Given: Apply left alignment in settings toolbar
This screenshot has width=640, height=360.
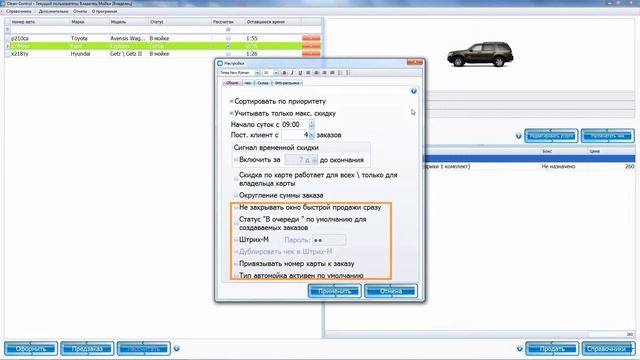Looking at the screenshot, I should point(308,73).
